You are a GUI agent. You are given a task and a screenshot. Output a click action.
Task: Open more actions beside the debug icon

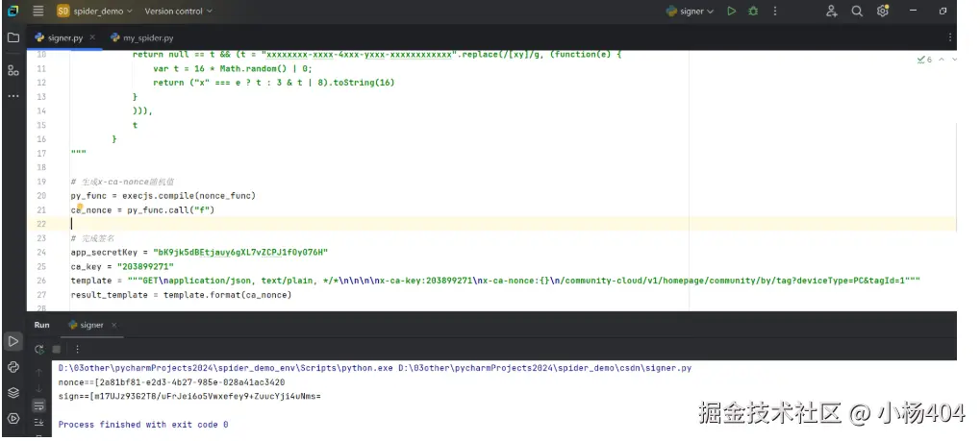[x=775, y=12]
